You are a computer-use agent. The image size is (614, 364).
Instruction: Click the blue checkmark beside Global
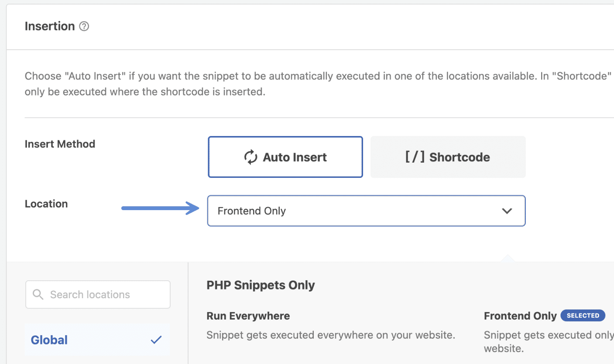pyautogui.click(x=156, y=339)
